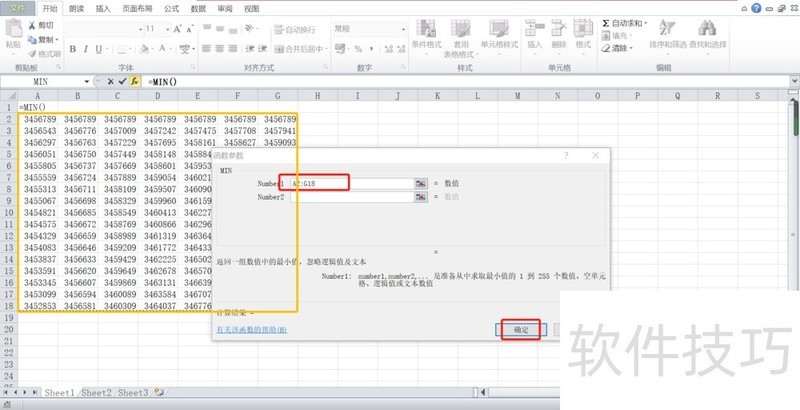Click the Cancel X icon in formula bar
The width and height of the screenshot is (800, 410).
coord(111,81)
